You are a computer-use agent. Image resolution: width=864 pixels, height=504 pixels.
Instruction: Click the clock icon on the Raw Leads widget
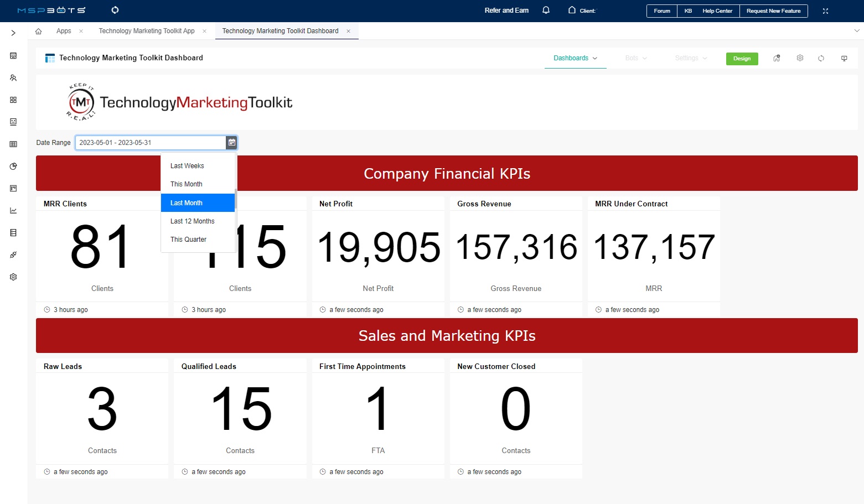point(47,472)
